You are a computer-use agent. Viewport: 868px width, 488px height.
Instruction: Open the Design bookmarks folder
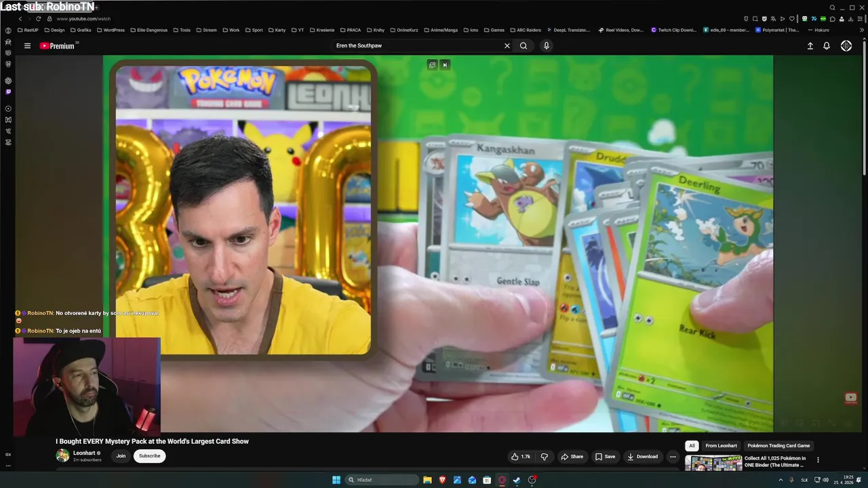tap(54, 30)
